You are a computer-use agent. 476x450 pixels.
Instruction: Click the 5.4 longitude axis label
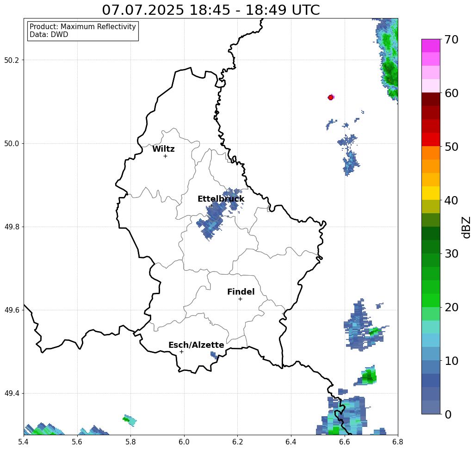click(x=24, y=442)
